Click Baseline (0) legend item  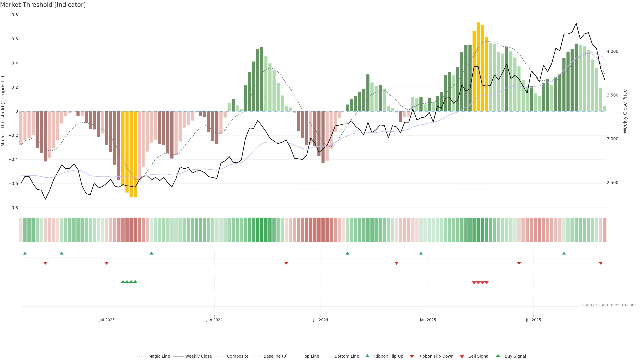[x=276, y=356]
